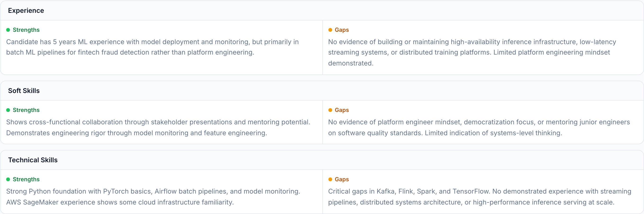Click the green Strengths dot under Soft Skills
The image size is (644, 214).
(x=8, y=110)
